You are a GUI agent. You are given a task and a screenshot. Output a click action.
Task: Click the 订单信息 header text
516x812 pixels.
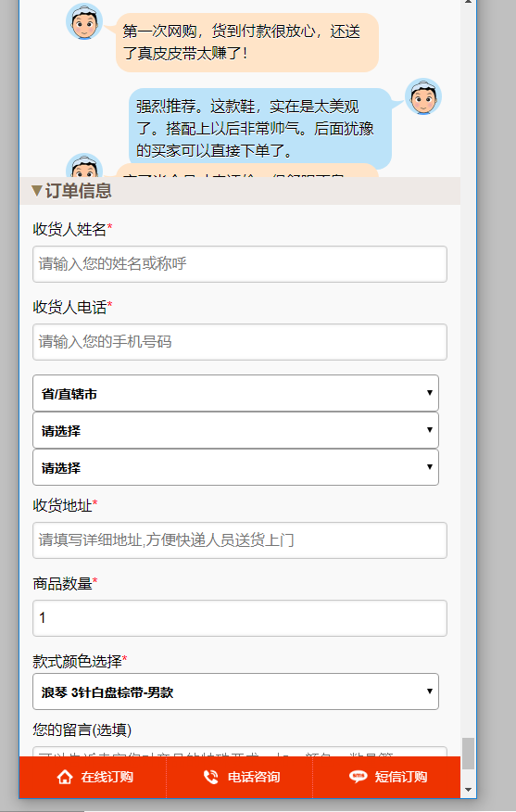(x=78, y=191)
